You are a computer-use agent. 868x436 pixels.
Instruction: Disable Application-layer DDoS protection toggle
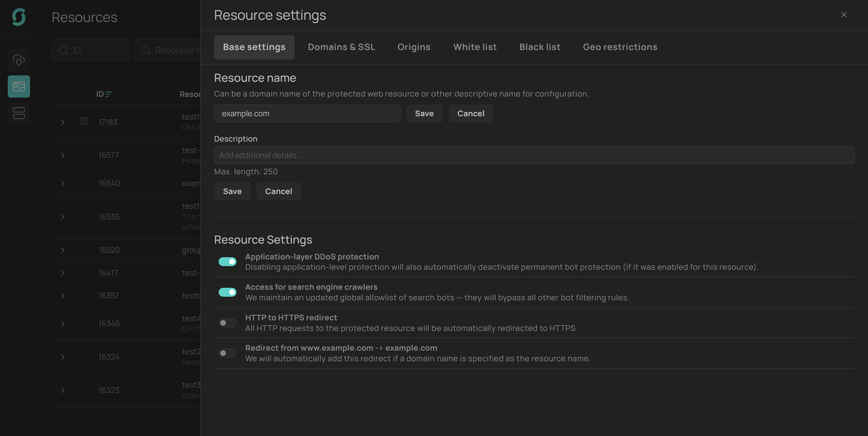coord(228,262)
